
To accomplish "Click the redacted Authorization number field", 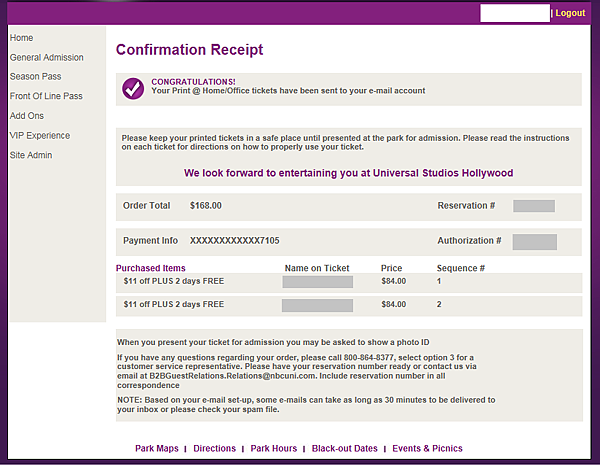I will coord(535,242).
